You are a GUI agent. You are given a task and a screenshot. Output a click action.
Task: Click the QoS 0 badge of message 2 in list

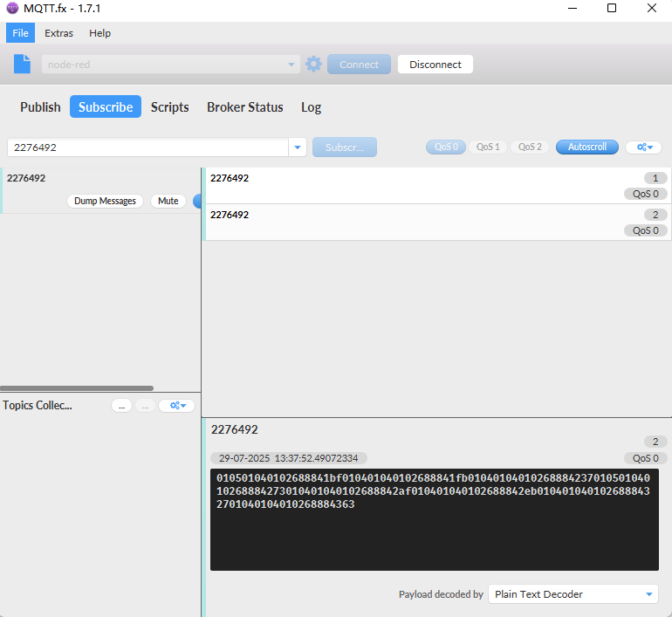pyautogui.click(x=646, y=230)
